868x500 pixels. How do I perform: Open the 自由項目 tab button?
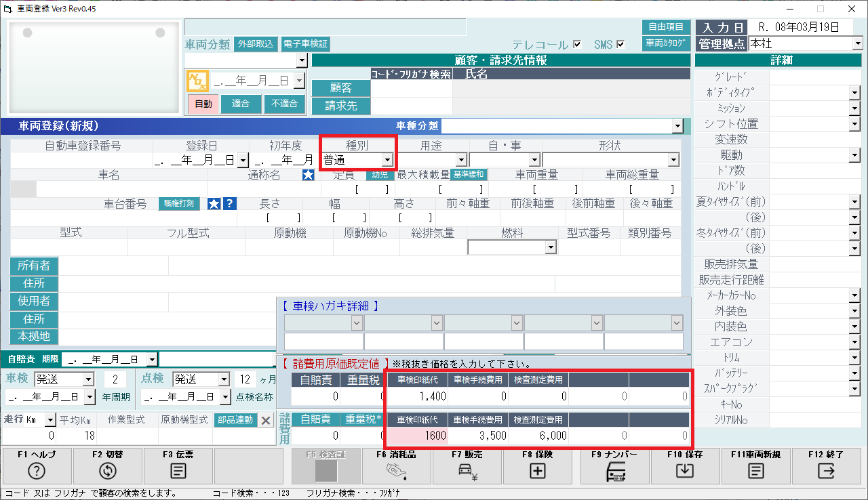665,27
